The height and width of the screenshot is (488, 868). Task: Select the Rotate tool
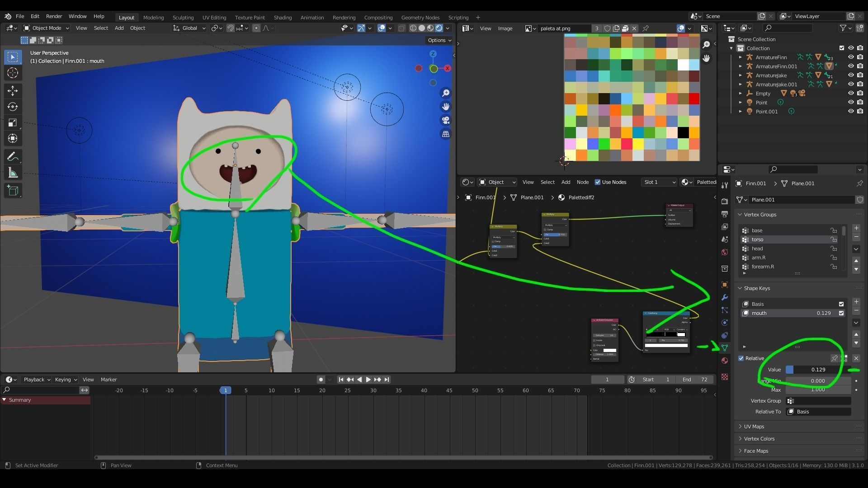pos(12,107)
